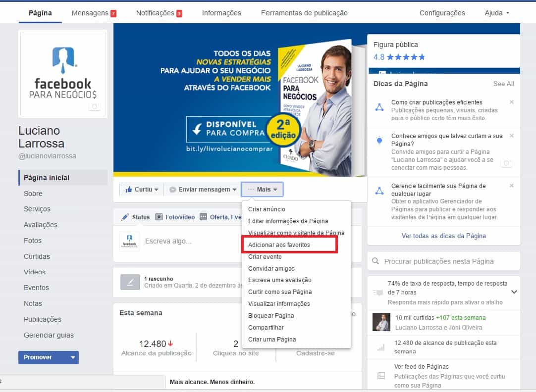This screenshot has width=536, height=392.
Task: Click camera icon on profile picture
Action: click(95, 107)
